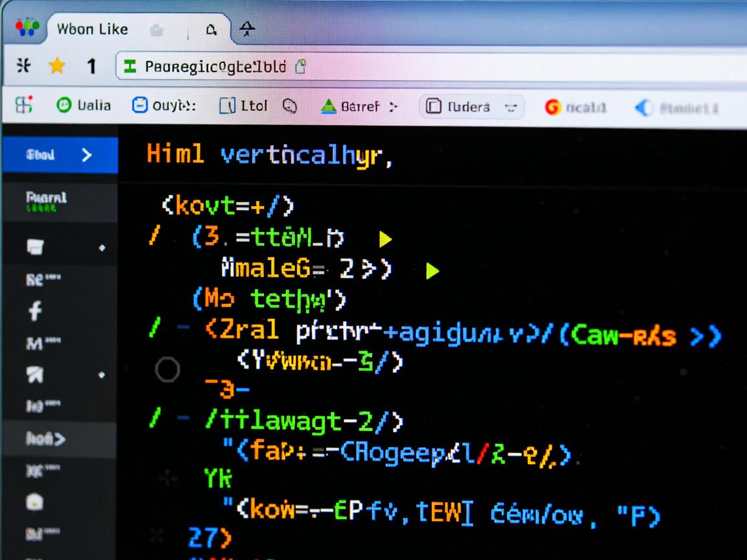Toggle the dot beside the sidebar folder icon
This screenshot has width=747, height=560.
(x=101, y=248)
